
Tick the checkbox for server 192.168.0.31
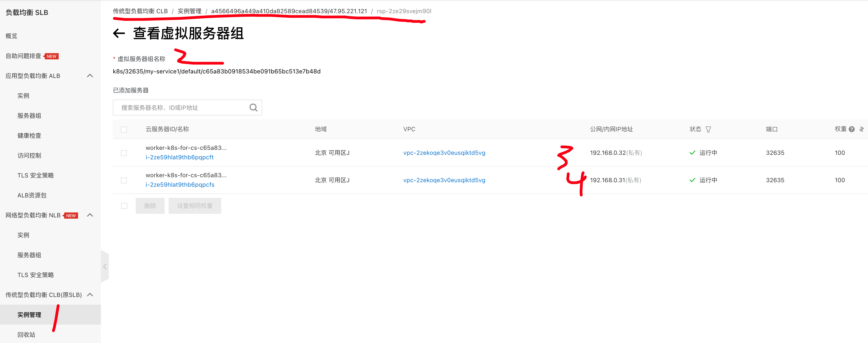124,180
